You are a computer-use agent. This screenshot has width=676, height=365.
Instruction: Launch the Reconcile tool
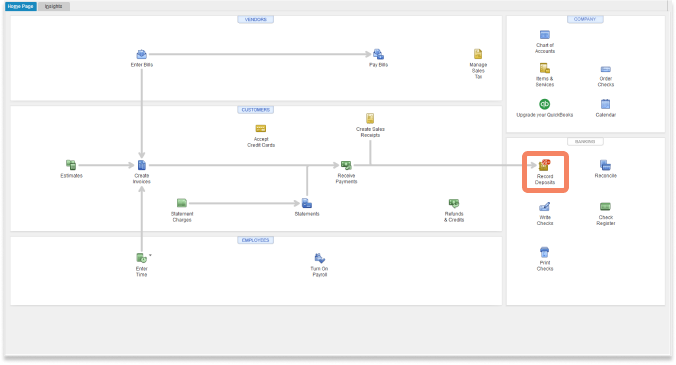(605, 165)
